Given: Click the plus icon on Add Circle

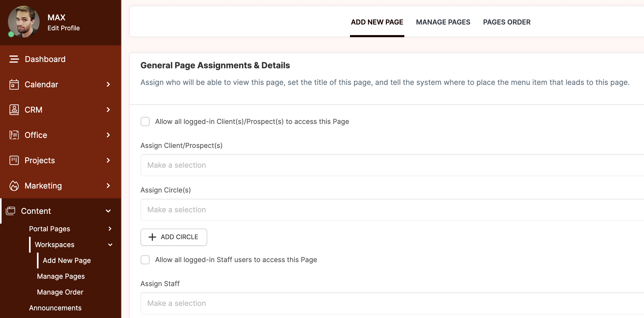Looking at the screenshot, I should [x=152, y=237].
